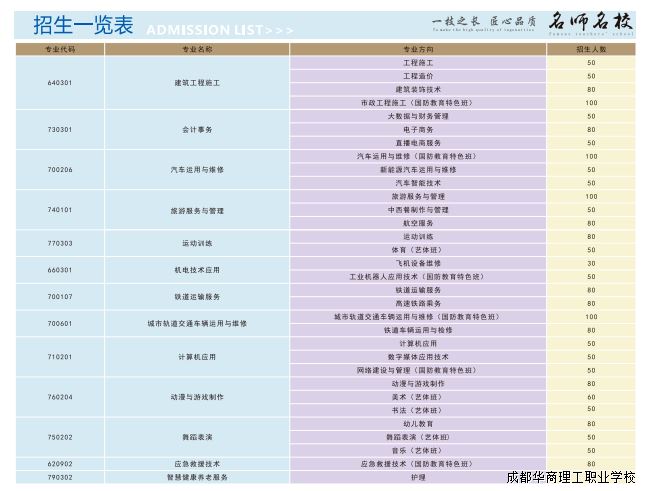Click the 新能源汽车运用与维修 direction cell
The height and width of the screenshot is (491, 650).
pyautogui.click(x=418, y=169)
